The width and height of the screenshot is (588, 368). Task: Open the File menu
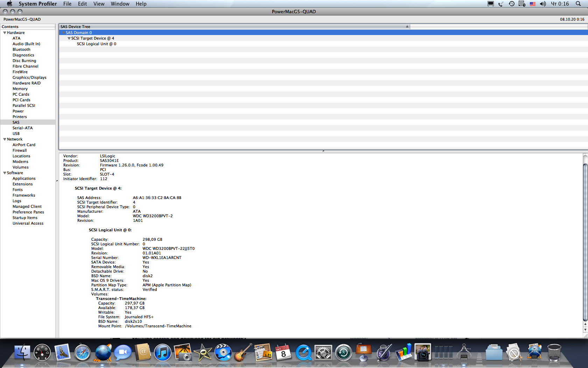(x=67, y=4)
